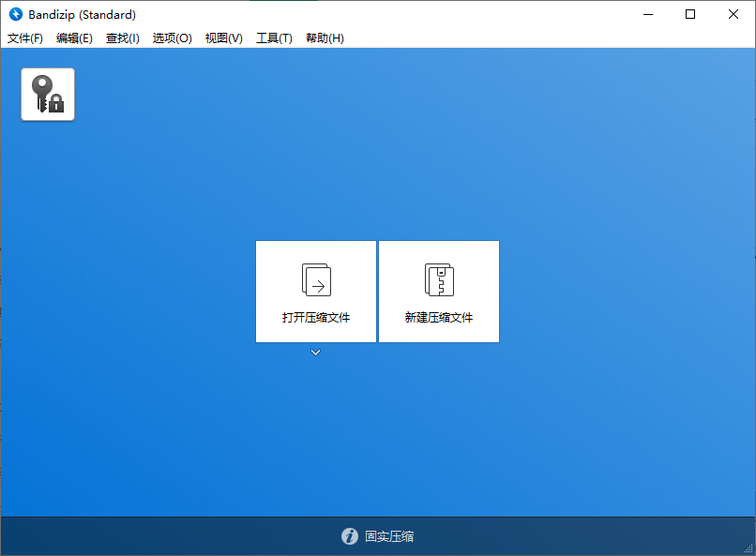Maximize the Bandizip window
Screen dimensions: 756x556
point(690,14)
